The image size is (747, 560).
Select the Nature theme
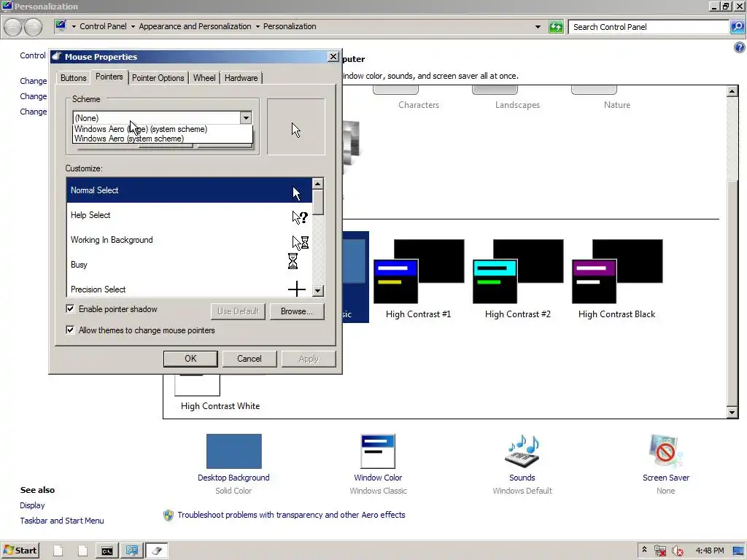point(617,98)
